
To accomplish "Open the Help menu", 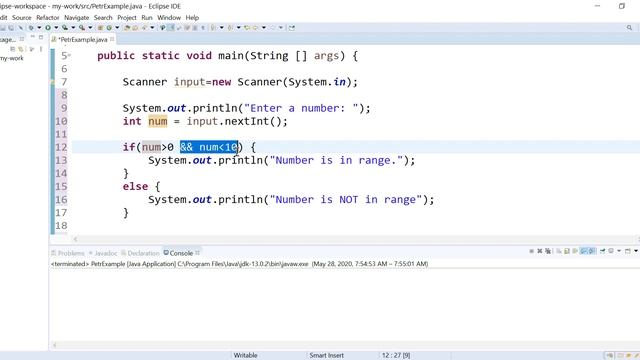I will (x=192, y=18).
